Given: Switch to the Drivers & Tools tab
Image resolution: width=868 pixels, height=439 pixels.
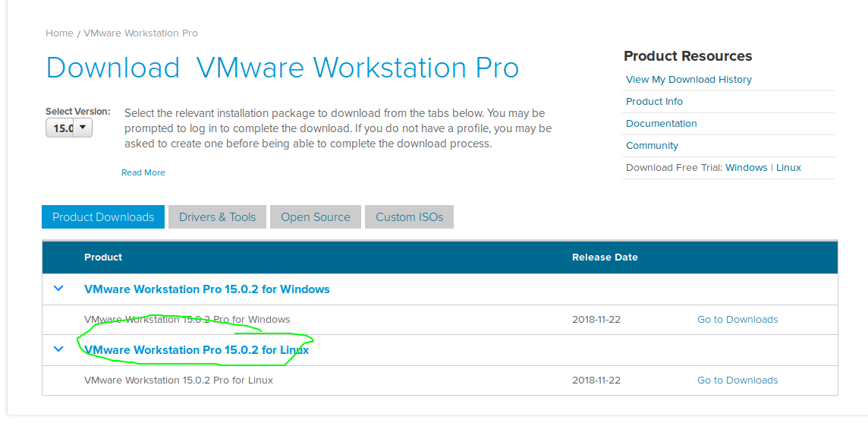Looking at the screenshot, I should point(218,216).
